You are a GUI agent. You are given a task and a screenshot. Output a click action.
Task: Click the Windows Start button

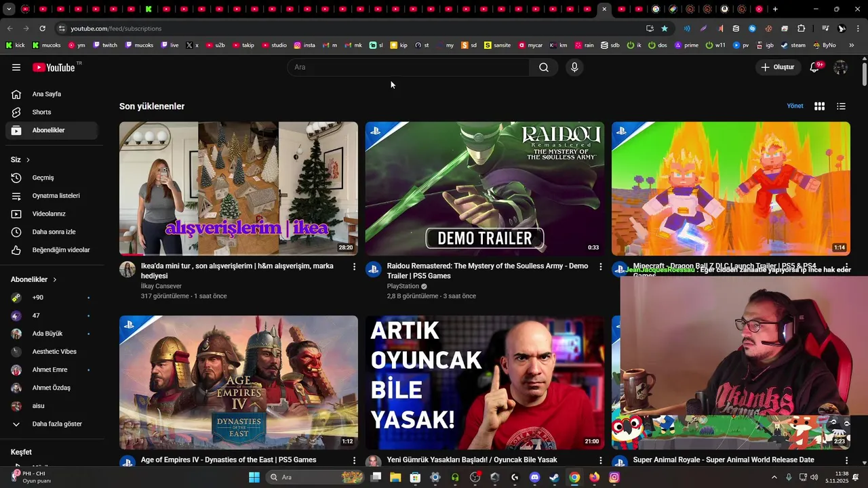coord(254,477)
